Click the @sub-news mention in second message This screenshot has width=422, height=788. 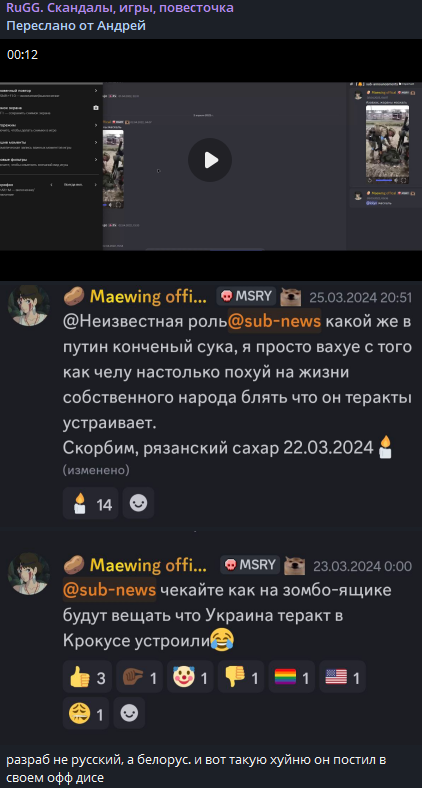tap(110, 589)
